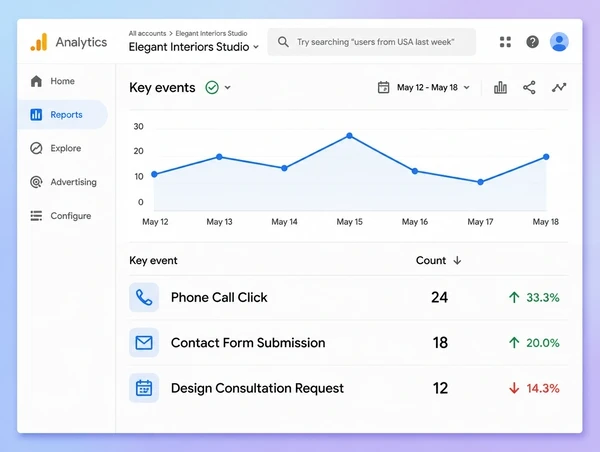Open the Design Consultation Request event
This screenshot has width=600, height=452.
click(x=257, y=388)
